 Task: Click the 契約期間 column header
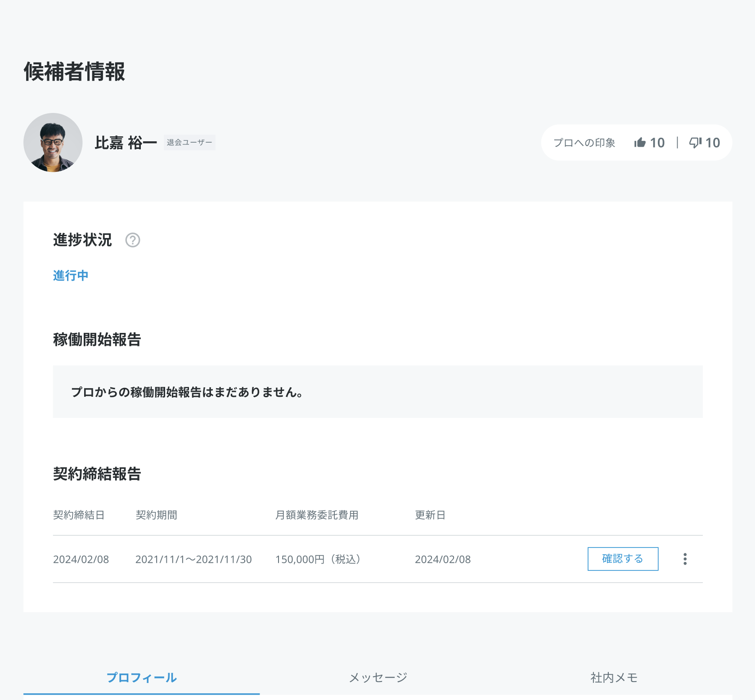156,515
